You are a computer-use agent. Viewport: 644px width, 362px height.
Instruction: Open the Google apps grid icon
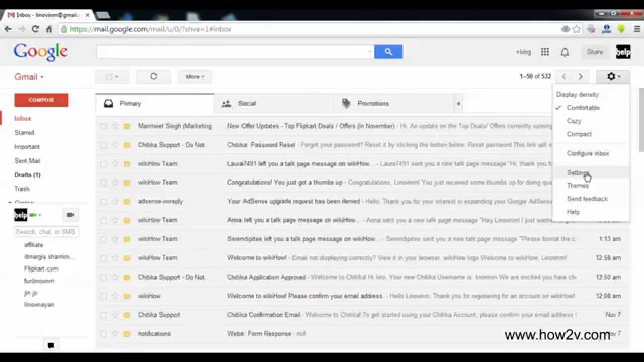(545, 52)
